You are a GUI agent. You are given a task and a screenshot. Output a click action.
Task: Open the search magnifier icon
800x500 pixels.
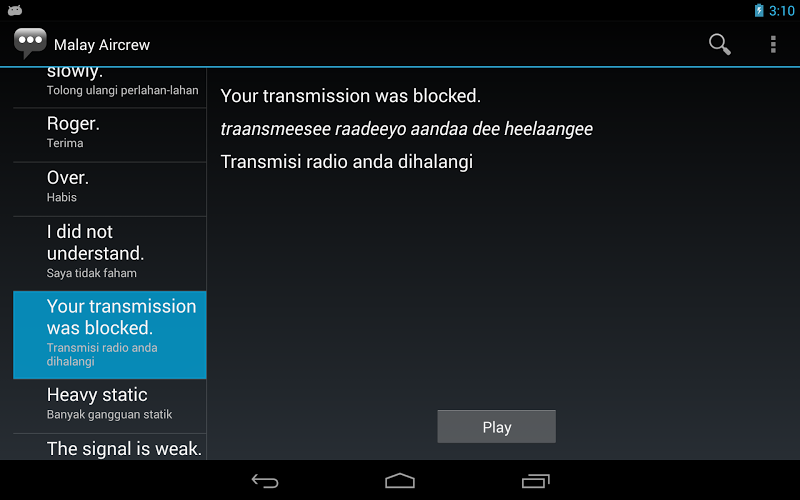(719, 44)
